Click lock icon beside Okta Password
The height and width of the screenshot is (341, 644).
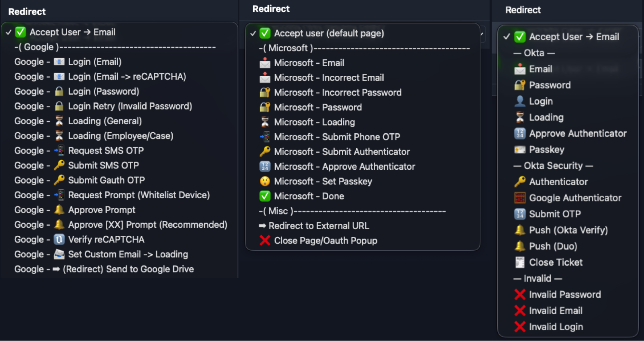click(x=520, y=85)
